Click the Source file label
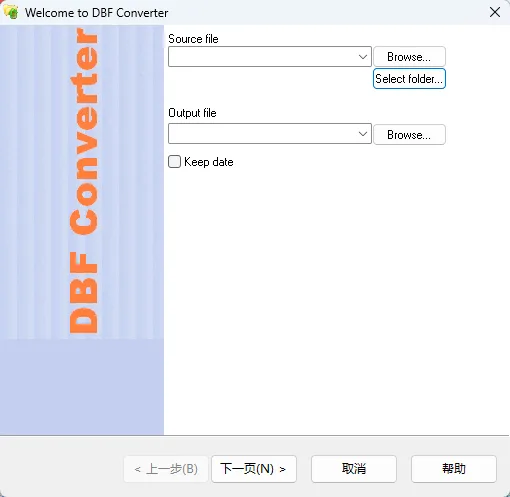The height and width of the screenshot is (497, 510). (x=193, y=39)
